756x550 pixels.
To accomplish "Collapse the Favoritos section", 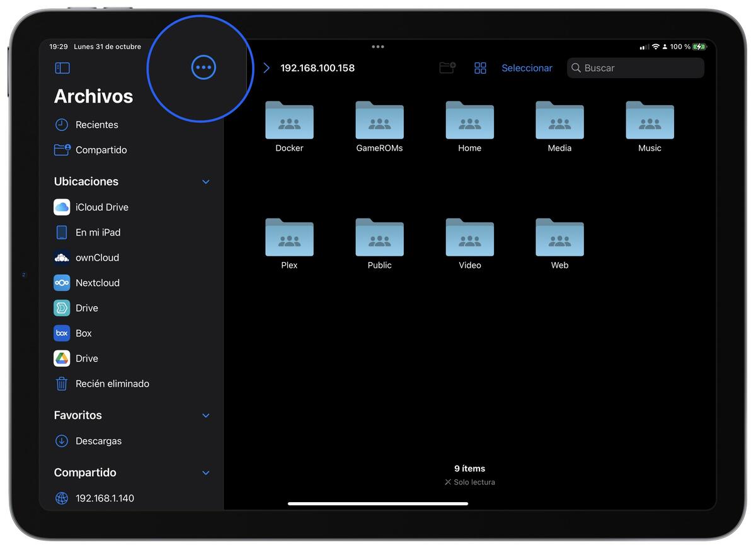I will pyautogui.click(x=205, y=416).
